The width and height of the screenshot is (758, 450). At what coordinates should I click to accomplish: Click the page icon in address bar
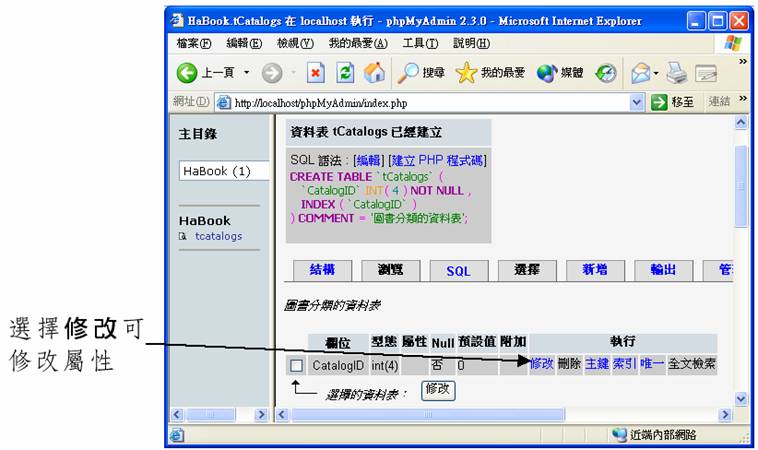[223, 102]
